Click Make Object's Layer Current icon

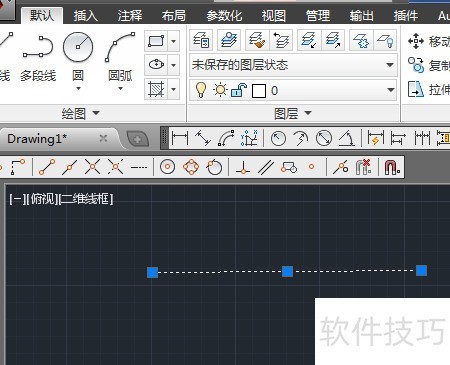(229, 40)
